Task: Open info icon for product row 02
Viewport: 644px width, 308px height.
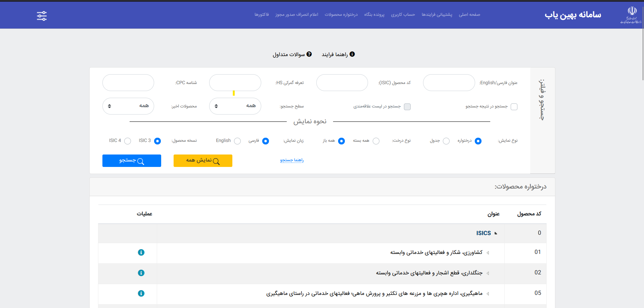Action: pos(141,273)
